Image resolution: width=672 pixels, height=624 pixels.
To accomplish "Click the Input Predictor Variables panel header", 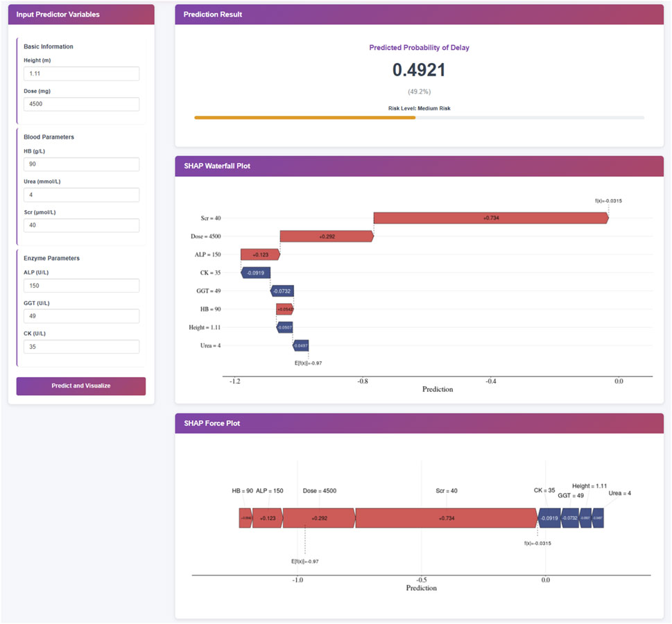I will point(81,15).
